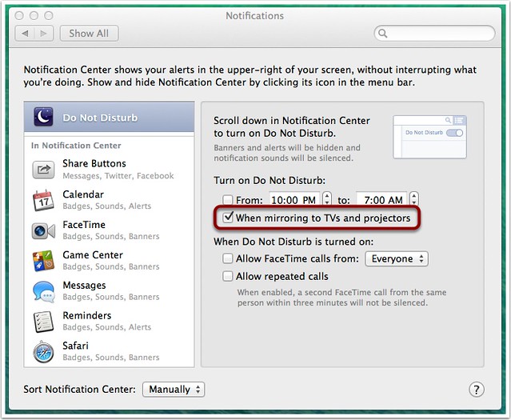Viewport: 511px width, 420px height.
Task: Click the 10:00 PM start time field
Action: 294,199
